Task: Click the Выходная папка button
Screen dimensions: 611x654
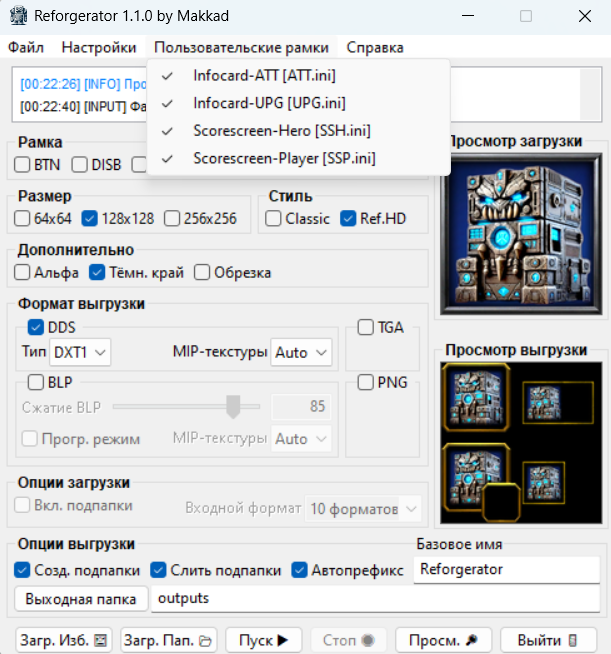Action: coord(81,599)
